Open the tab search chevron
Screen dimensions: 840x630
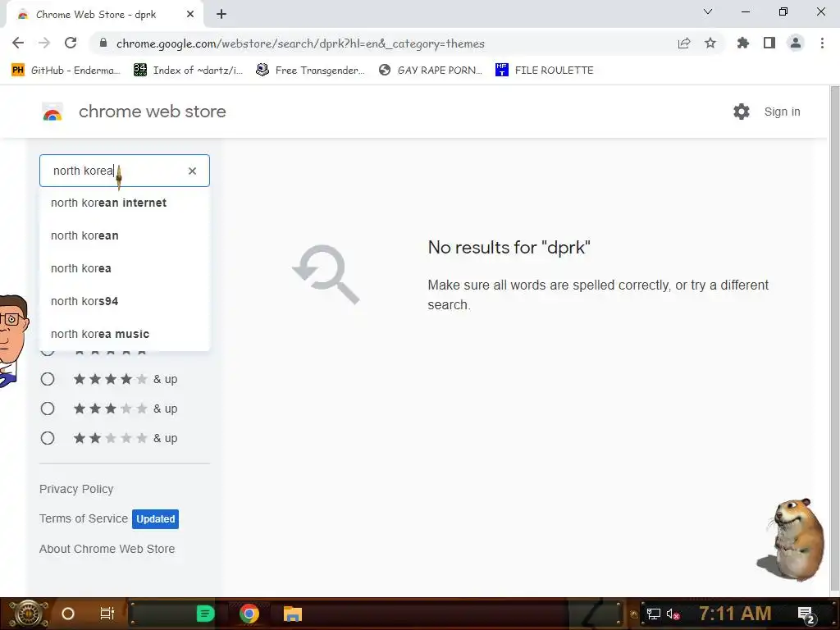(x=708, y=11)
